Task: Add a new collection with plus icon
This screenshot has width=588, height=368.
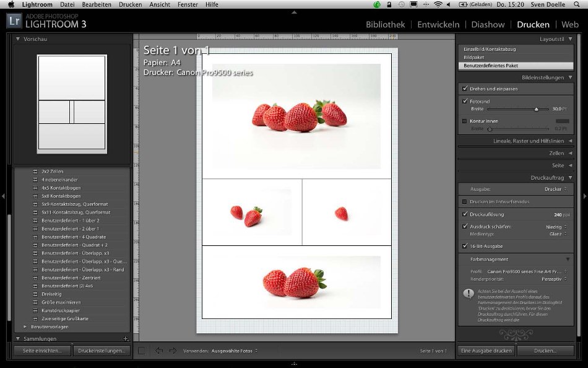Action: [126, 339]
